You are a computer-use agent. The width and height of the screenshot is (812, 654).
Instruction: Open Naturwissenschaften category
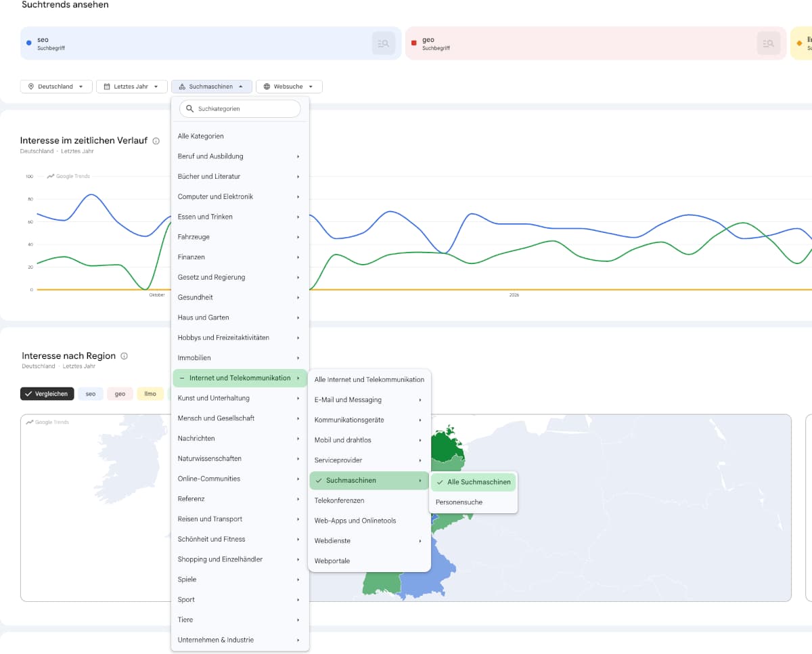pos(240,458)
